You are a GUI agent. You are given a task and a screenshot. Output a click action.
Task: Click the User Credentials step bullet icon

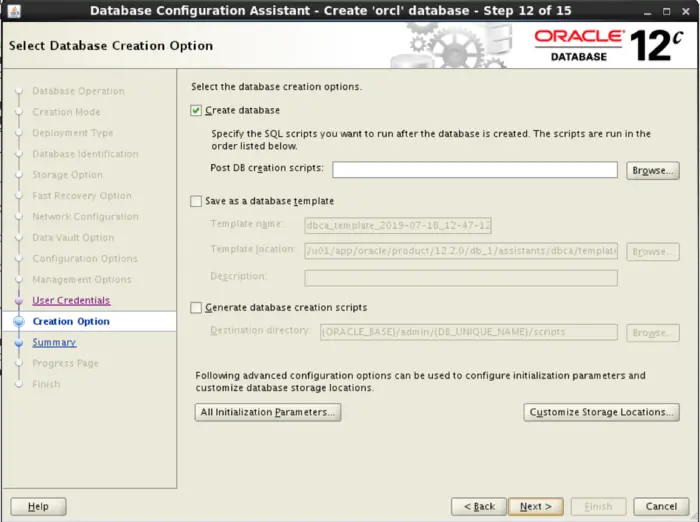[x=19, y=301]
